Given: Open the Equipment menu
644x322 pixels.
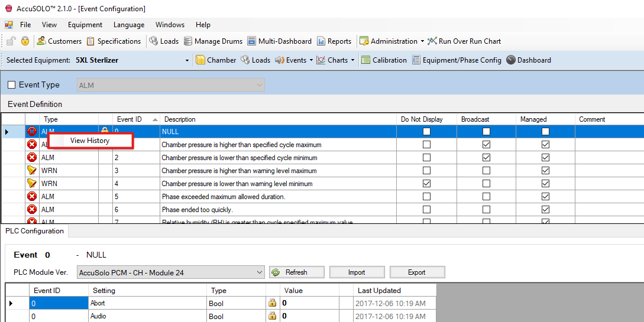Looking at the screenshot, I should pyautogui.click(x=85, y=25).
